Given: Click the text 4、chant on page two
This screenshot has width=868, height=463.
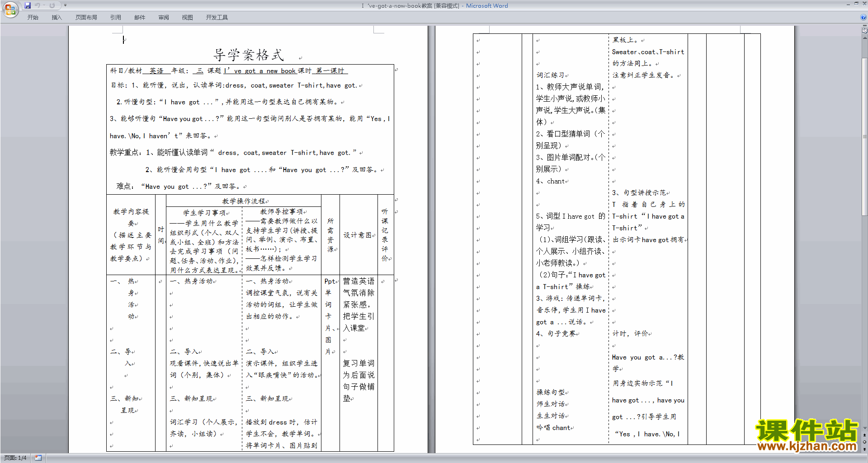Looking at the screenshot, I should pyautogui.click(x=551, y=181).
